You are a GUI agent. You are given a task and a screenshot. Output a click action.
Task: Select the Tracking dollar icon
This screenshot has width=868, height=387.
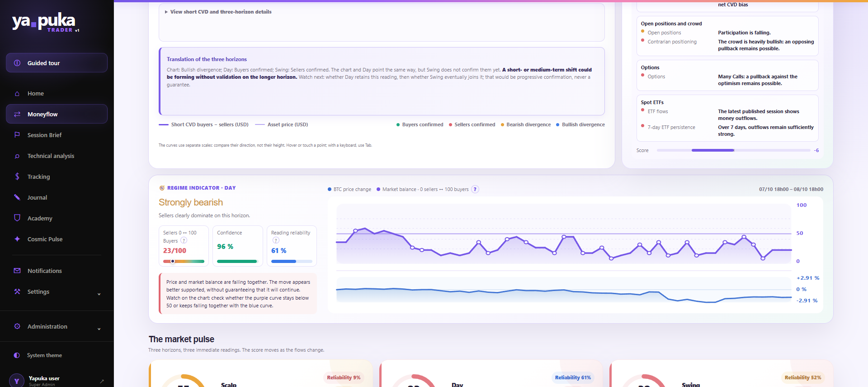(x=17, y=177)
